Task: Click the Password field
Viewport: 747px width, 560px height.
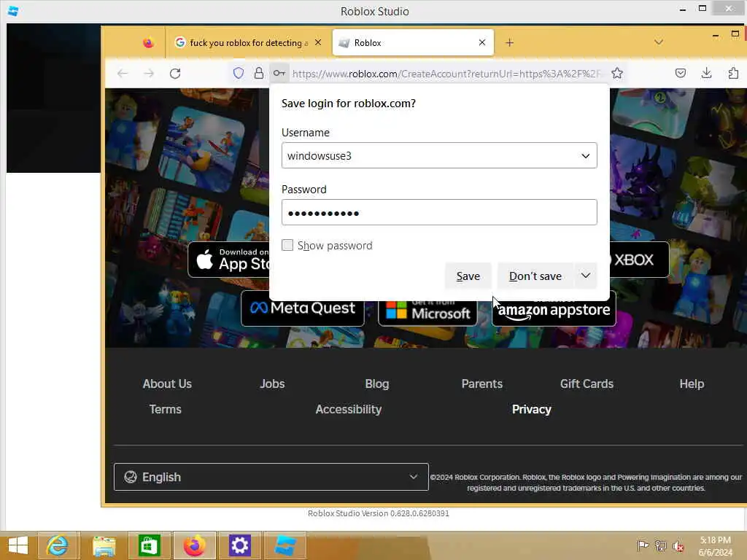Action: 438,212
